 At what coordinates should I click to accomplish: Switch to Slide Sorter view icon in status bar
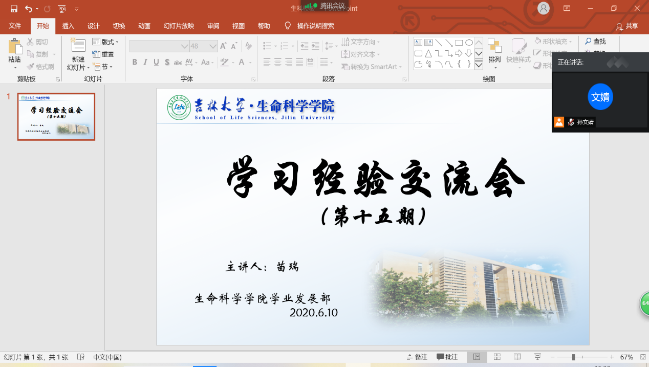coord(497,357)
